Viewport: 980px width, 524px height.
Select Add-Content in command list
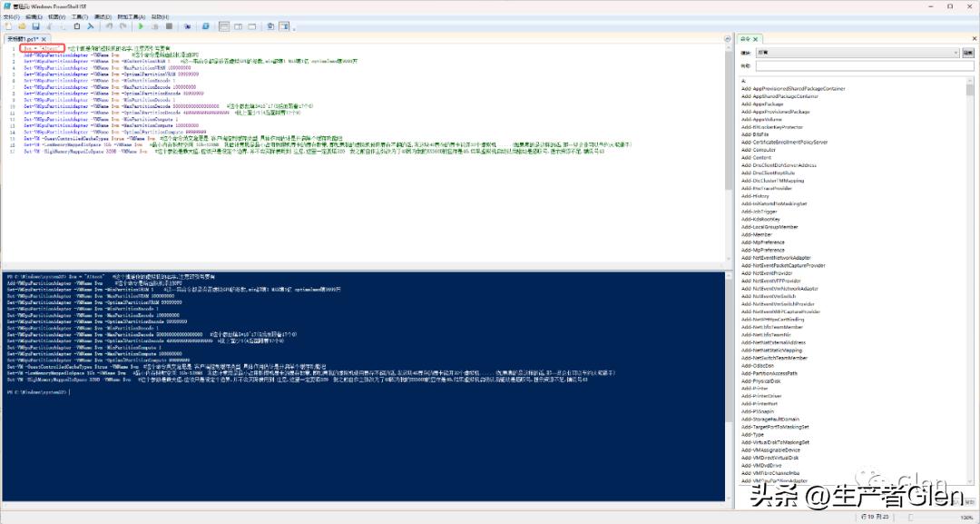click(756, 158)
